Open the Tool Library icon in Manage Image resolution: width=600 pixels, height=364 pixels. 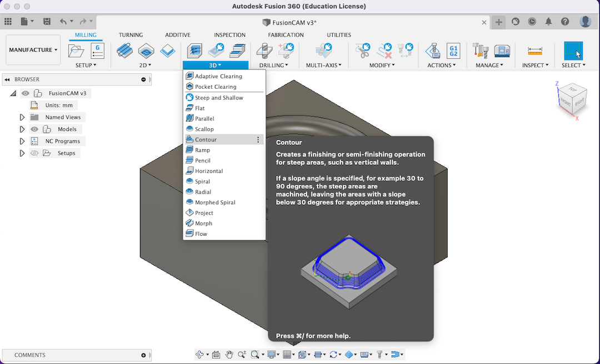[x=481, y=51]
